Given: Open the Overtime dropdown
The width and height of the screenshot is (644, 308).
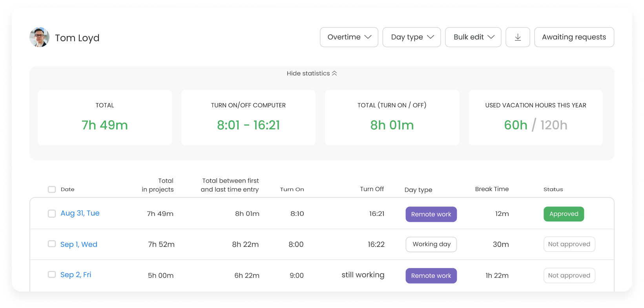Looking at the screenshot, I should [349, 37].
